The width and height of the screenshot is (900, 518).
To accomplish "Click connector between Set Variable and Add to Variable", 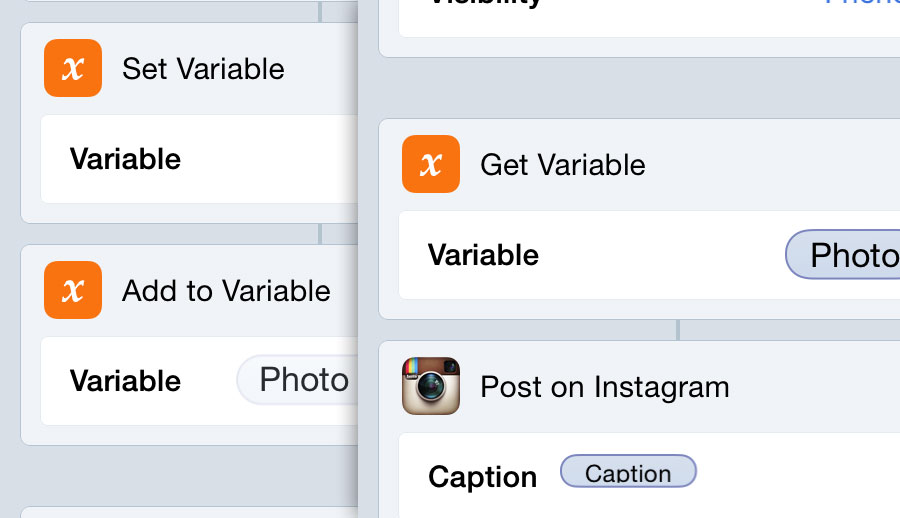I will 320,234.
